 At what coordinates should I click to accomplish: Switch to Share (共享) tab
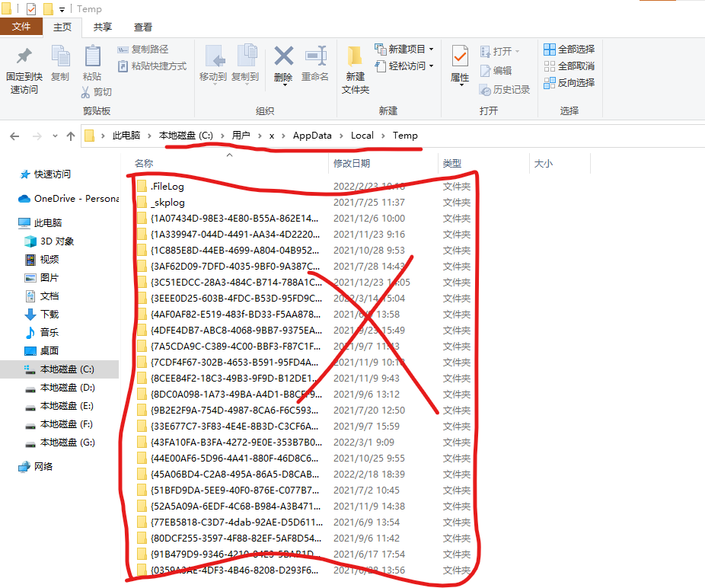tap(103, 27)
